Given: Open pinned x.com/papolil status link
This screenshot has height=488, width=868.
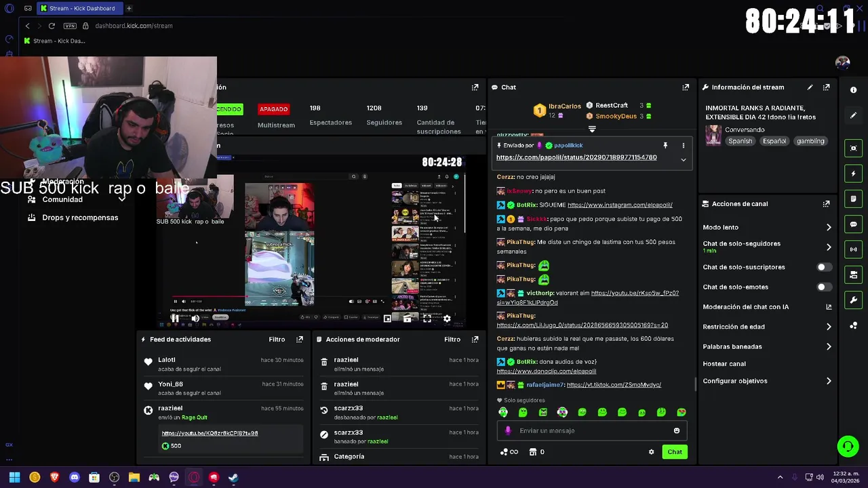Looking at the screenshot, I should [576, 157].
